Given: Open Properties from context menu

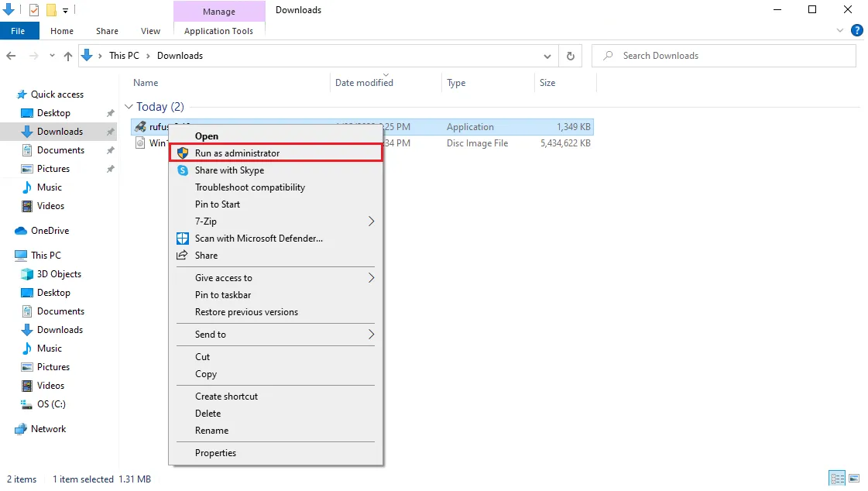Looking at the screenshot, I should pyautogui.click(x=276, y=453).
